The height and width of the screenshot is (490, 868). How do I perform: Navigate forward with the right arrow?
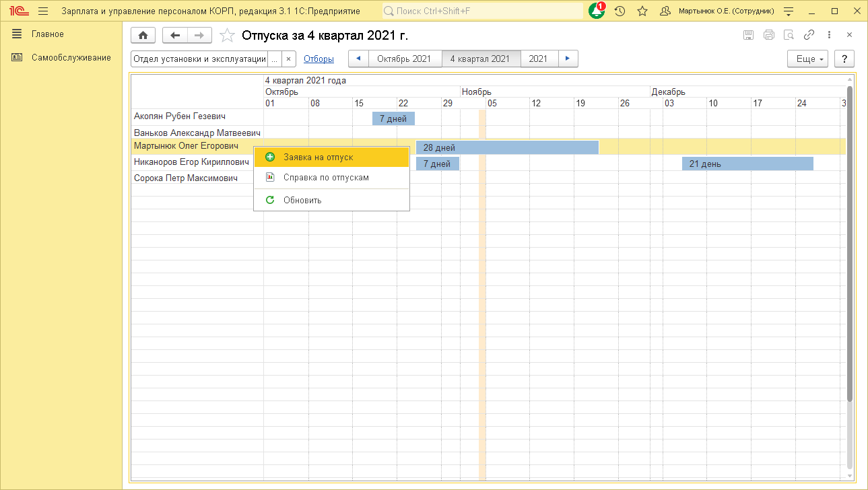[x=200, y=36]
